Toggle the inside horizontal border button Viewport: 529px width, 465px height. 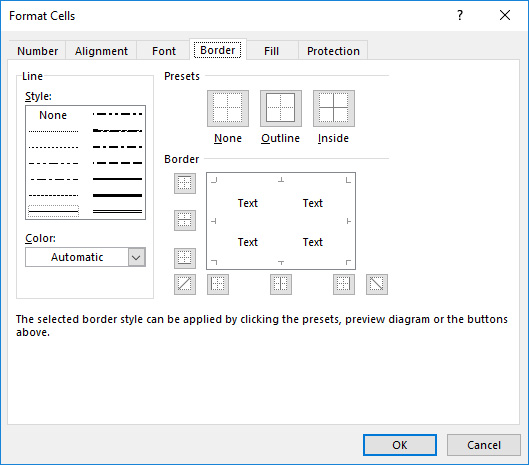pos(185,220)
